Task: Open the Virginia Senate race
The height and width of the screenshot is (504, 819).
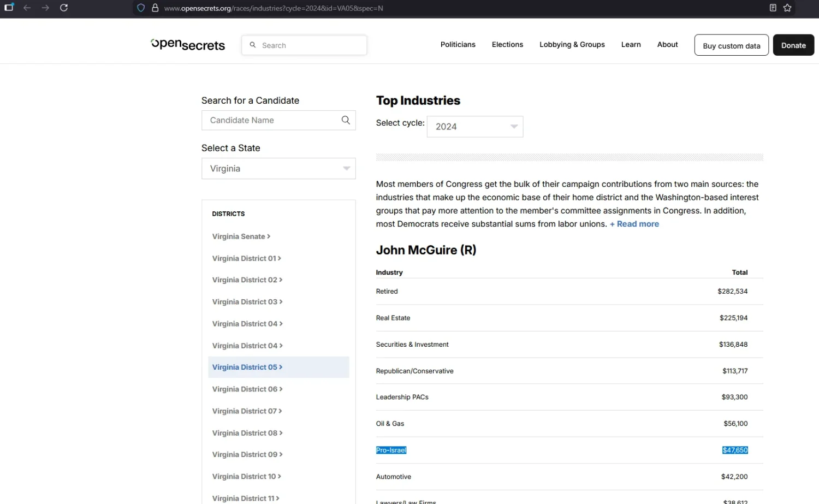Action: 241,236
